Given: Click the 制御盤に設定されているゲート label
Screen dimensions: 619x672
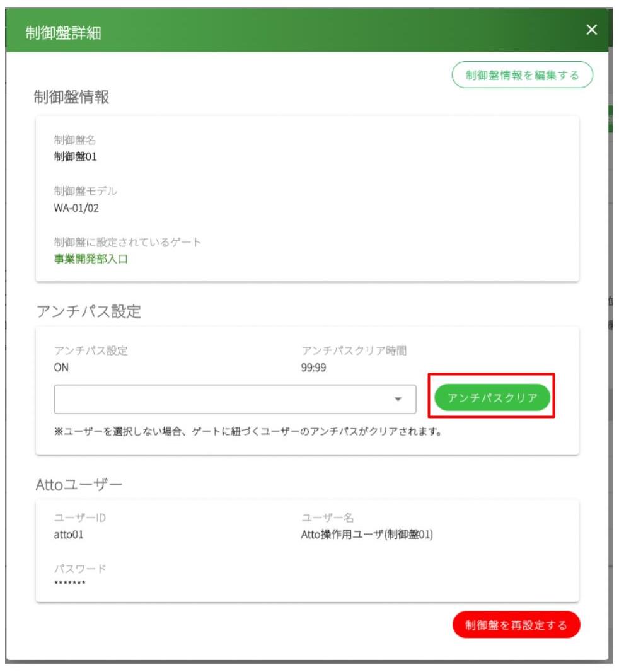Looking at the screenshot, I should pyautogui.click(x=127, y=242).
